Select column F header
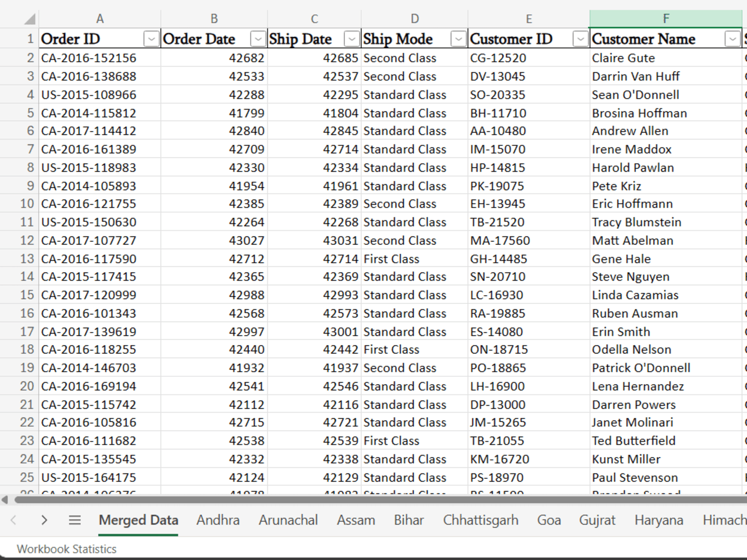Image resolution: width=747 pixels, height=560 pixels. point(666,19)
